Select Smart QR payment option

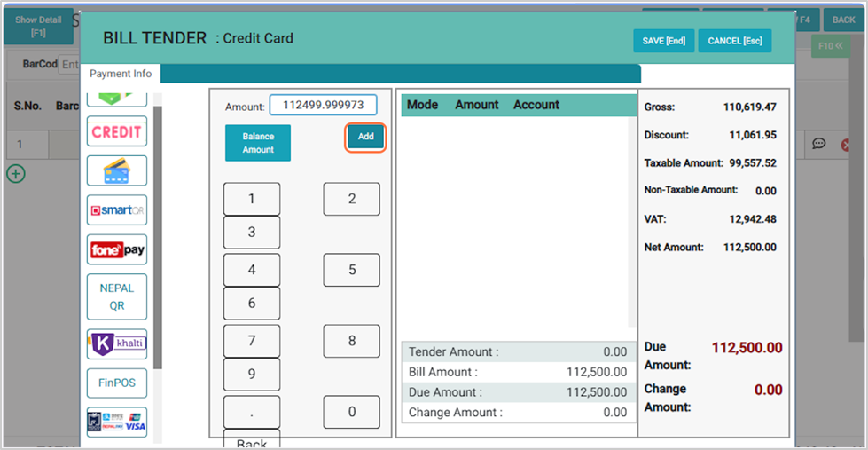(117, 210)
